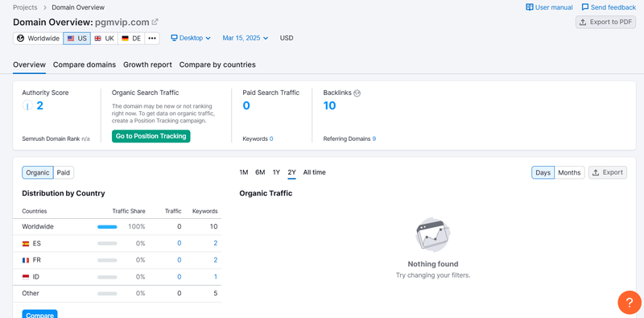
Task: Set chart granularity to Months
Action: coord(569,172)
